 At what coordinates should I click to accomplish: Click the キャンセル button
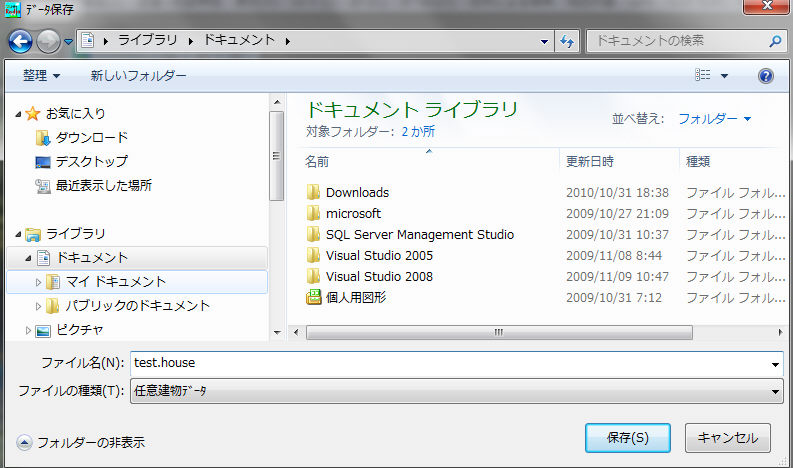pyautogui.click(x=727, y=437)
